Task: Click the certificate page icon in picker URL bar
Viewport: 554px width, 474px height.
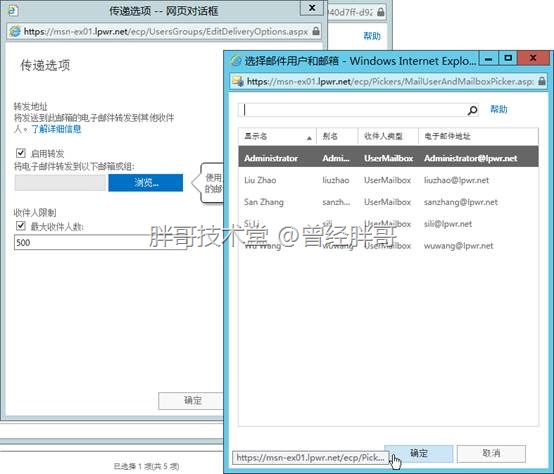Action: [238, 82]
